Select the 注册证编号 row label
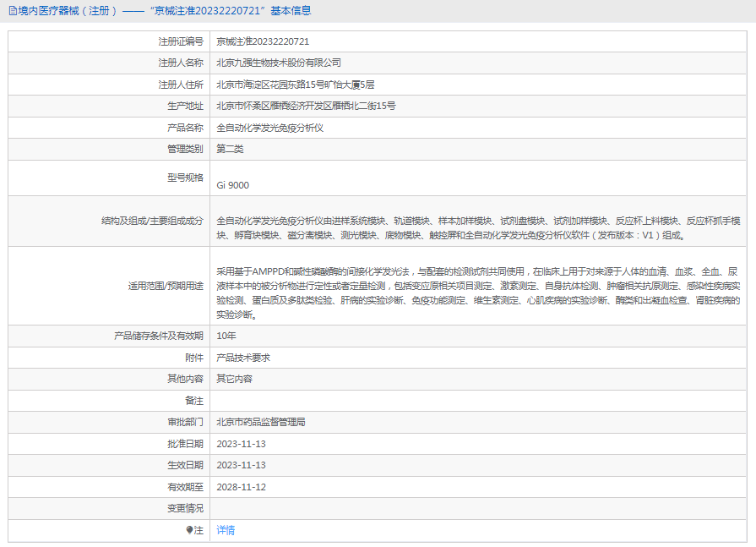The height and width of the screenshot is (547, 756). click(x=181, y=41)
